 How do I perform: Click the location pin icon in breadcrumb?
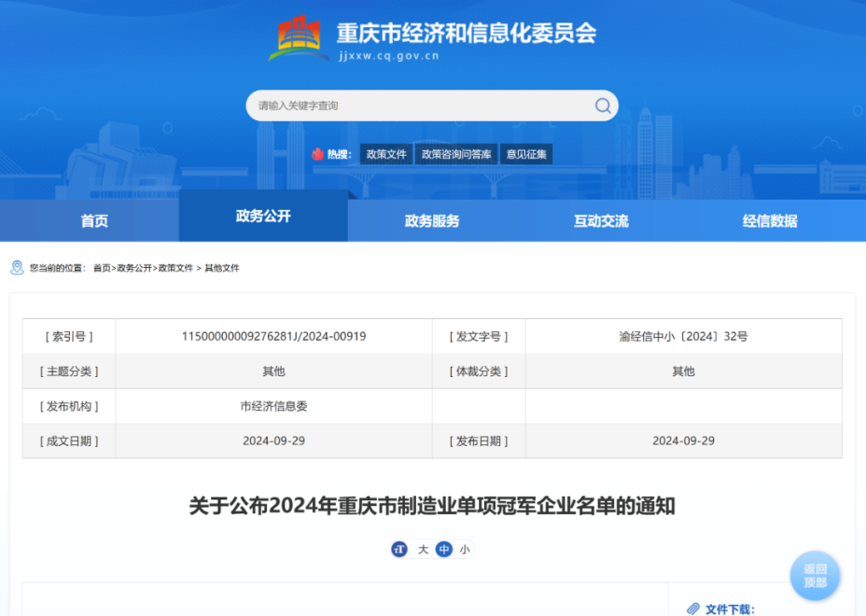tap(17, 268)
